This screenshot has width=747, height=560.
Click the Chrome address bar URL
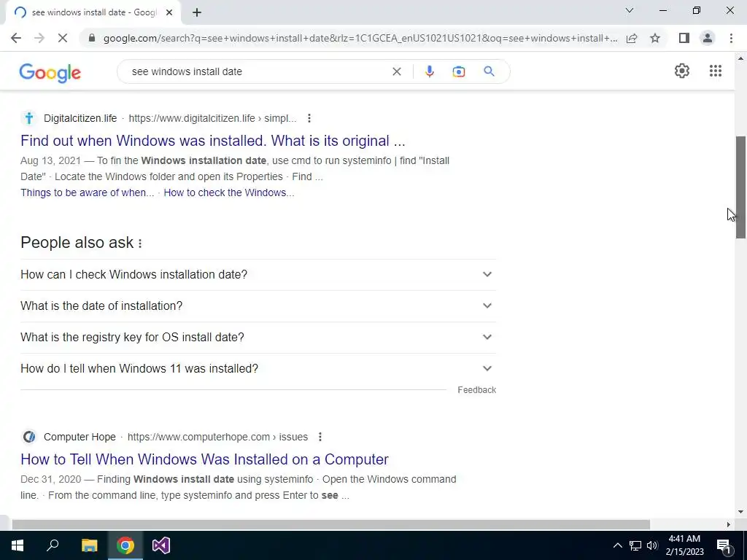(360, 38)
